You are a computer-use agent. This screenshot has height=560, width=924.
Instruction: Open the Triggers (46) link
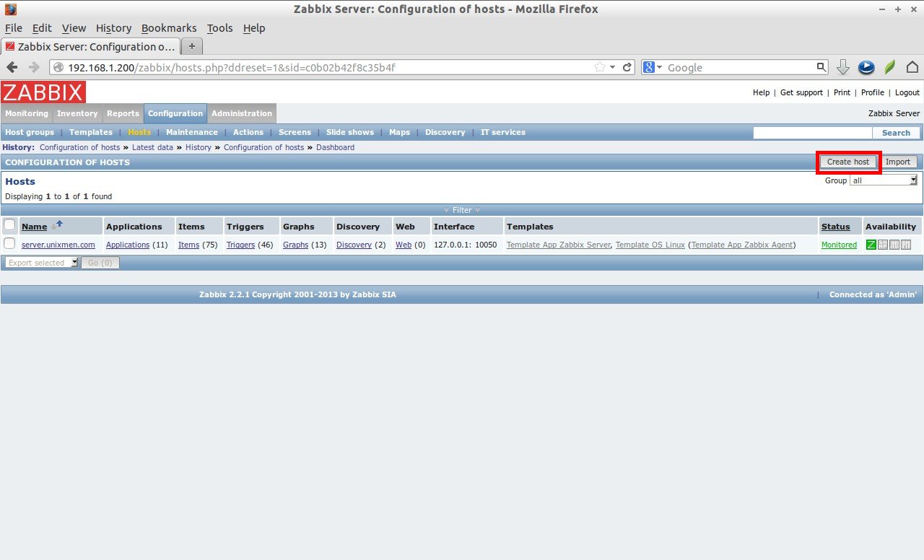point(240,245)
